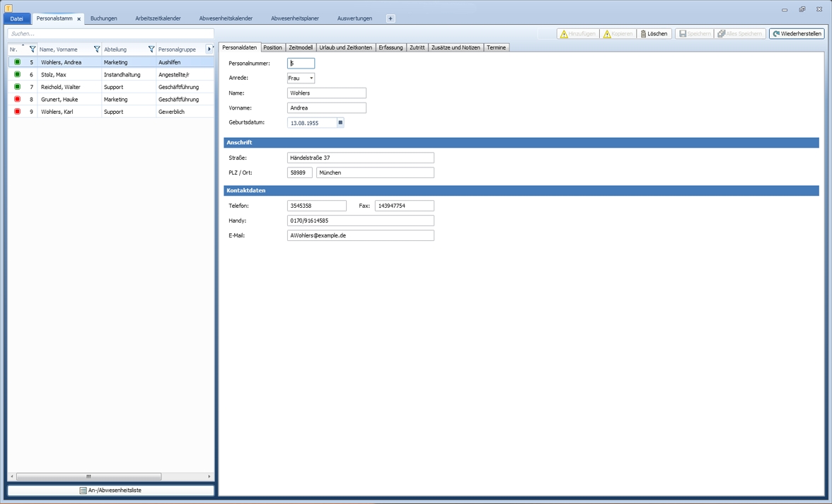
Task: Click the PLZ field 58989
Action: [x=300, y=172]
